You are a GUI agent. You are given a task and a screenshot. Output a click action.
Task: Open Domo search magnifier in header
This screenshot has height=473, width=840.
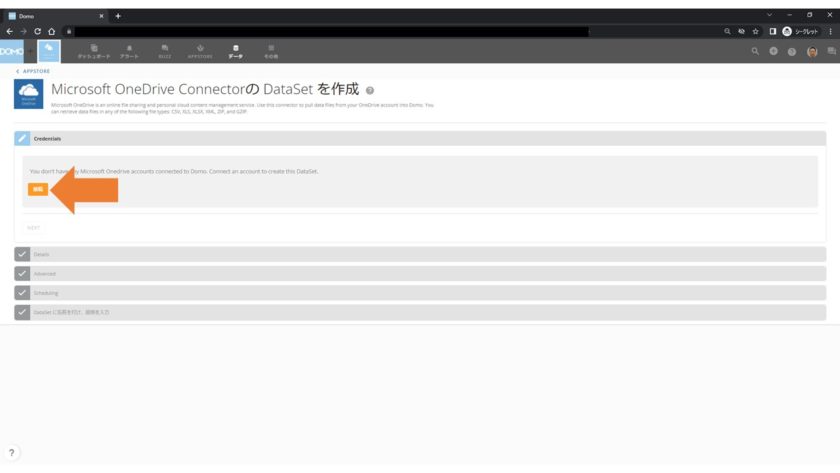755,51
